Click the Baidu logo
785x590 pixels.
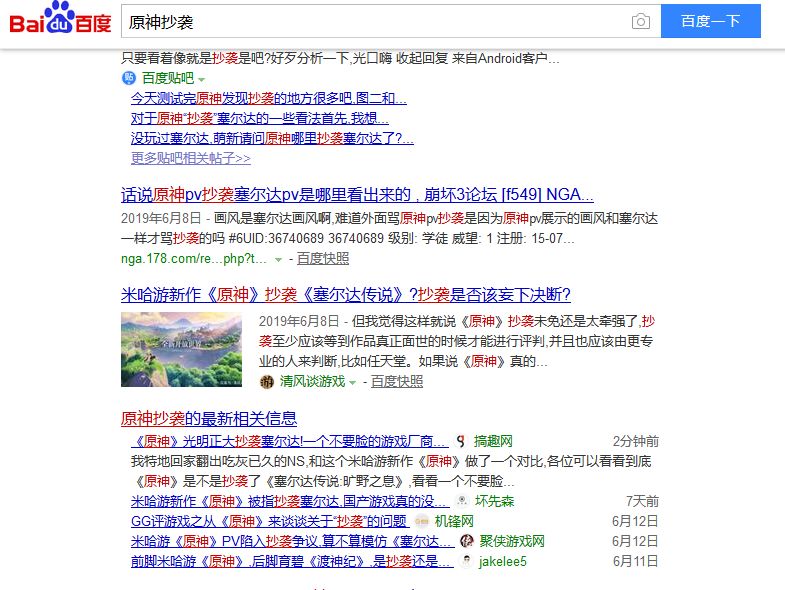(60, 18)
